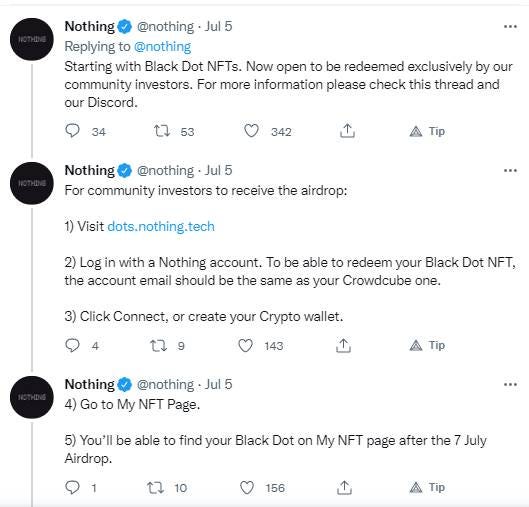Open the dots.nothing.tech link
This screenshot has width=529, height=507.
161,226
